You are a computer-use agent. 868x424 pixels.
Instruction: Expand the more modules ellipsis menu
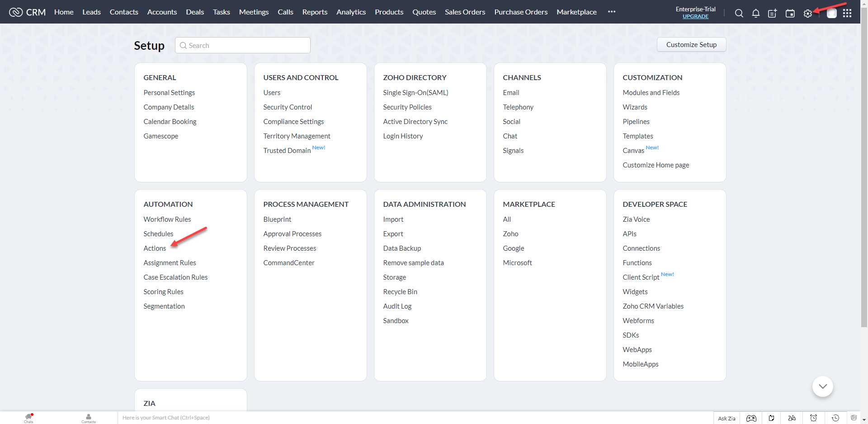tap(612, 12)
